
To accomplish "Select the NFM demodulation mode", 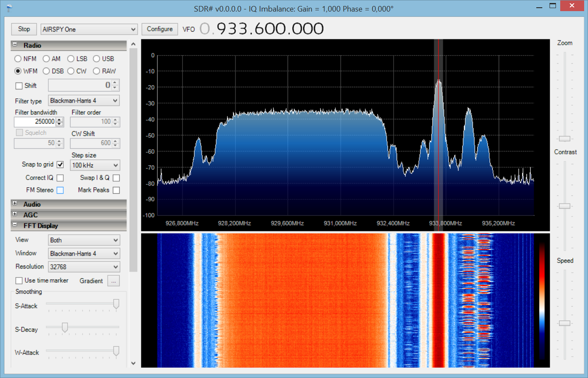I will (18, 59).
